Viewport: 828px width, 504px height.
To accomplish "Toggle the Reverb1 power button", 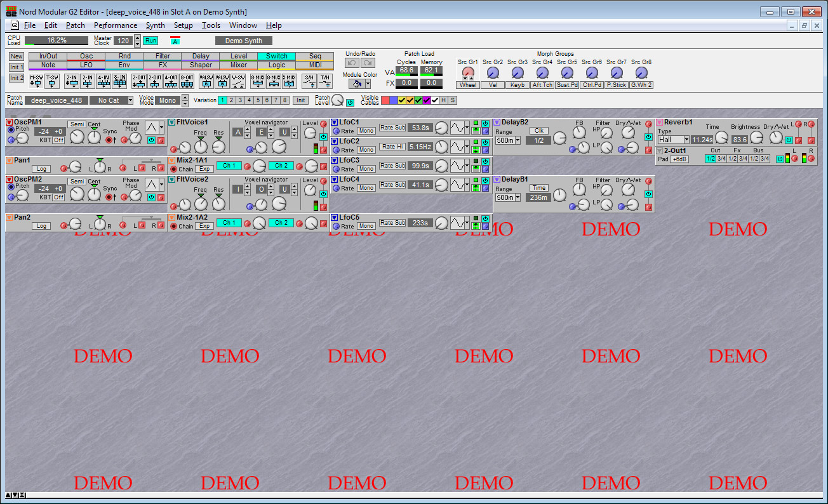I will tap(788, 140).
